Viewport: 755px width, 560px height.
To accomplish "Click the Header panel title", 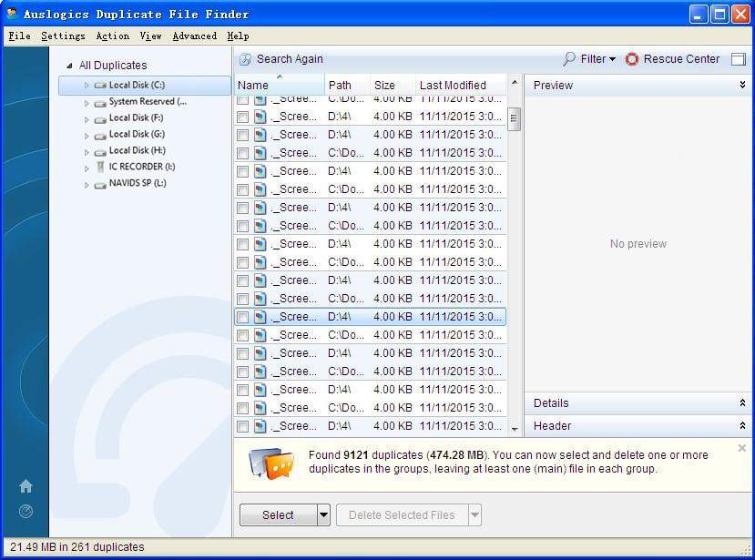I will [x=552, y=425].
